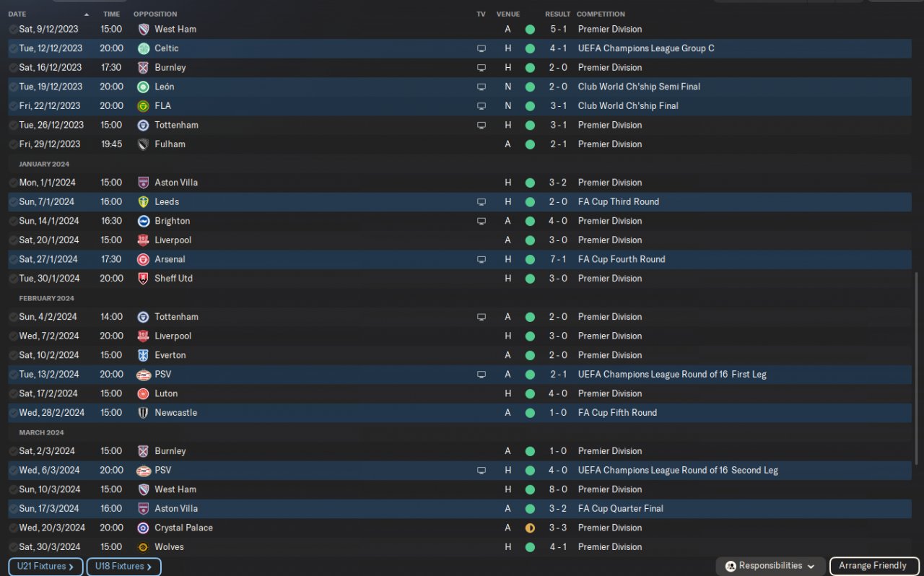
Task: Open the Responsibilities dropdown
Action: (x=771, y=566)
